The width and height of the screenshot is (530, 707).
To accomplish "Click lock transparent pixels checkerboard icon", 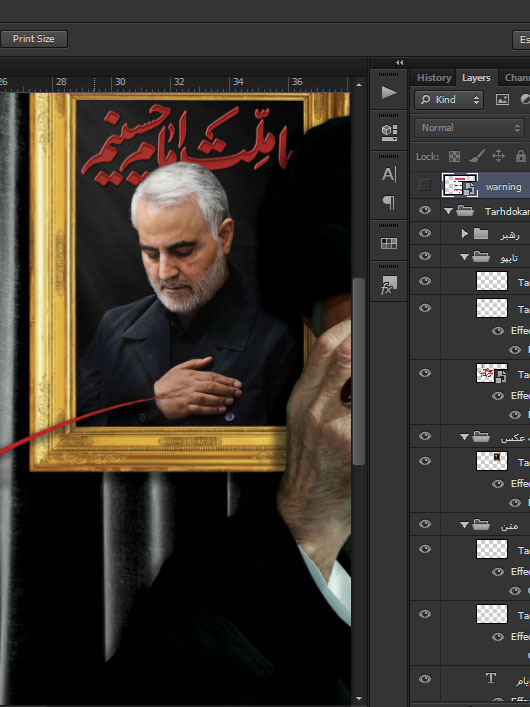I will 454,156.
